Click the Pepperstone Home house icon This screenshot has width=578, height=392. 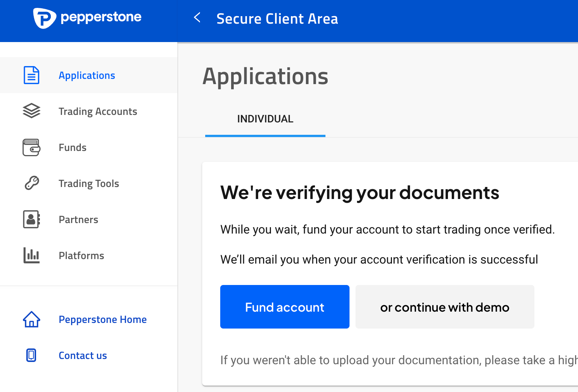(x=32, y=319)
